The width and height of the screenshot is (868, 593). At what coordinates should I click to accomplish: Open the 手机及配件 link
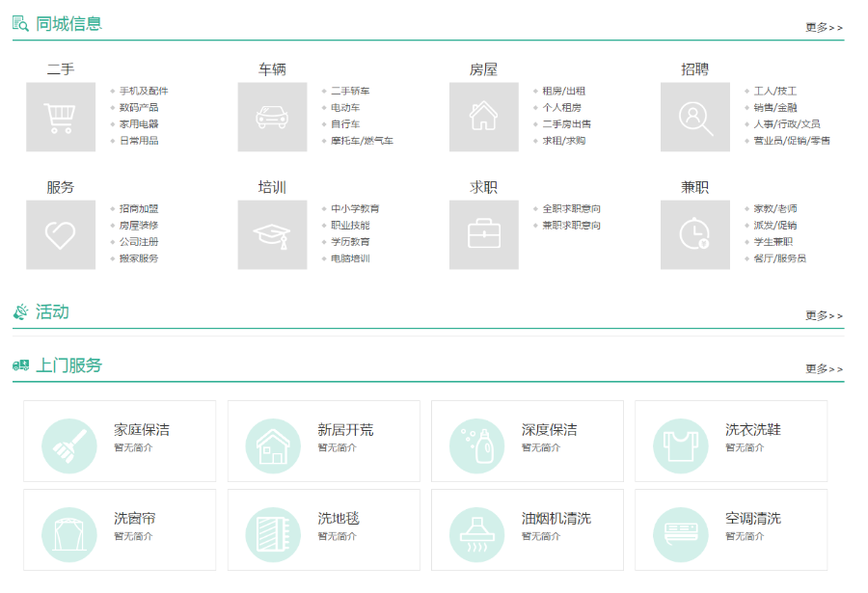point(143,90)
